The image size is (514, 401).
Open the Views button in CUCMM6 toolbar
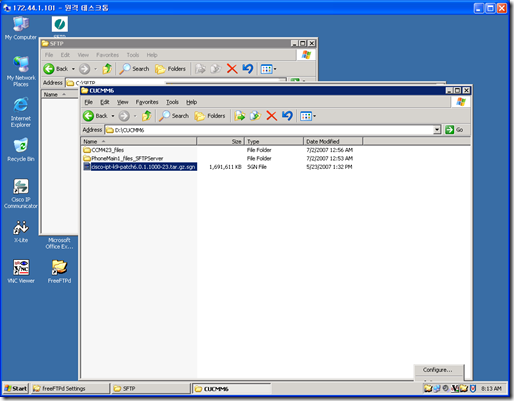click(x=308, y=116)
